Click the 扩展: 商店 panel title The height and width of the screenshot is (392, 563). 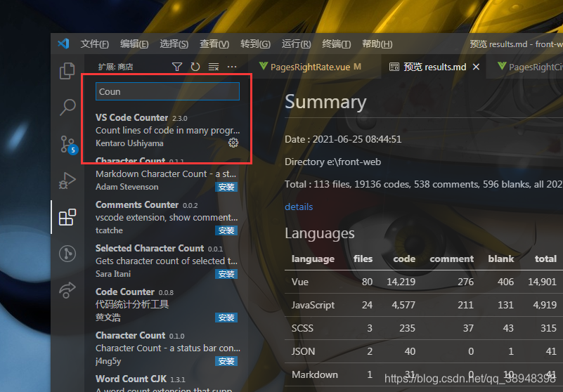(115, 67)
